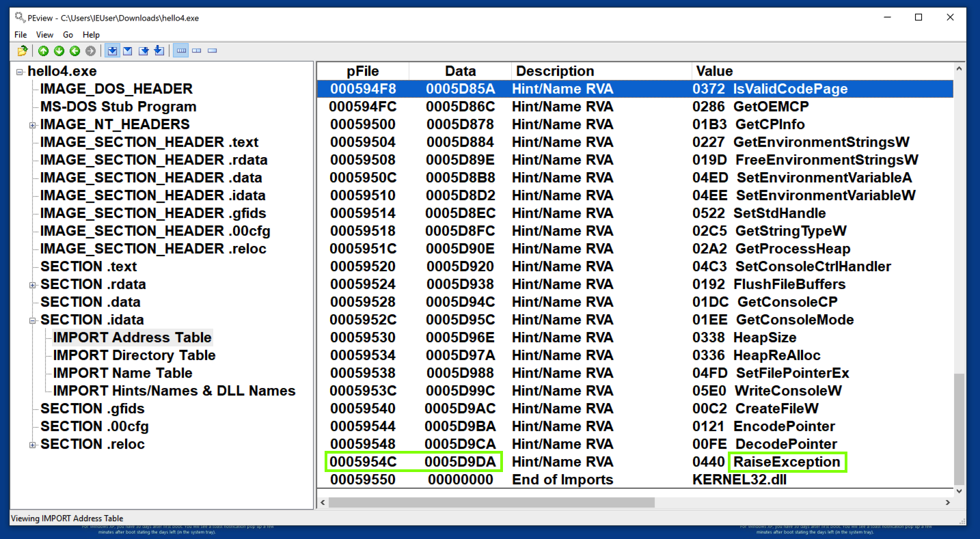Select IMPORT Directory Table in tree
This screenshot has height=539, width=980.
134,355
